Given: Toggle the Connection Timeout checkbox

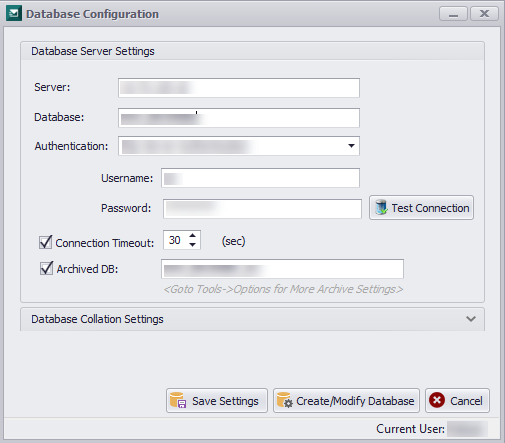Looking at the screenshot, I should (45, 242).
